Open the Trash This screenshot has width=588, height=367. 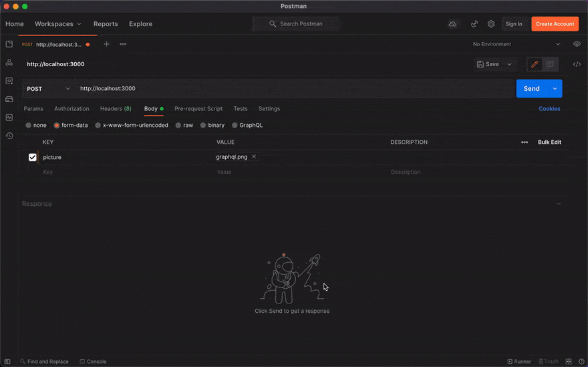click(x=549, y=362)
